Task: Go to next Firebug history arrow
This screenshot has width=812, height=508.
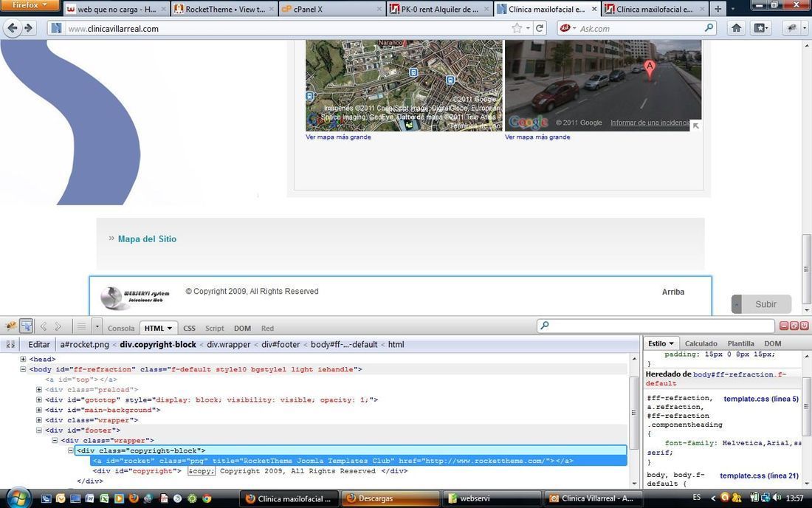Action: [58, 326]
